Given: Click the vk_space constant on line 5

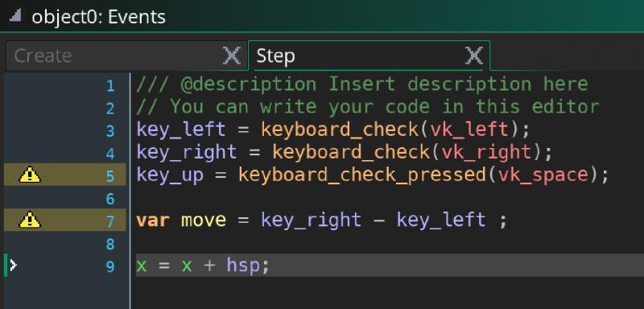Looking at the screenshot, I should point(543,175).
